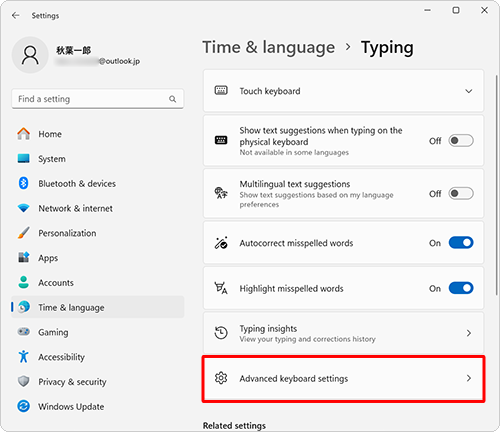Click the physical keyboard suggestions icon
Viewport: 500px width, 432px height.
point(221,140)
